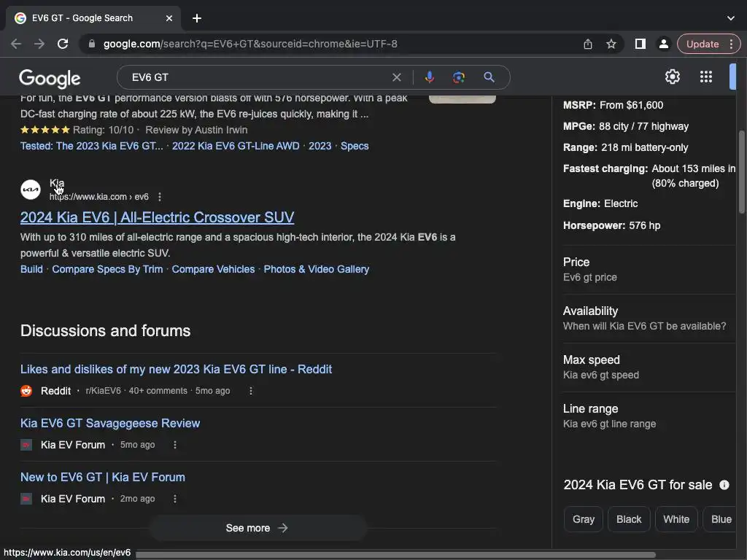The height and width of the screenshot is (560, 747).
Task: Open Google quick settings gear icon
Action: point(672,77)
